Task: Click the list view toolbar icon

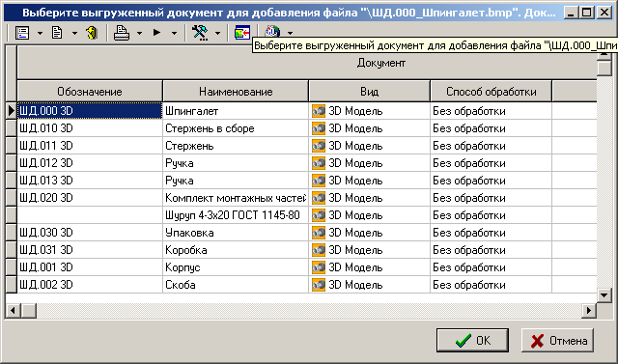Action: (22, 33)
